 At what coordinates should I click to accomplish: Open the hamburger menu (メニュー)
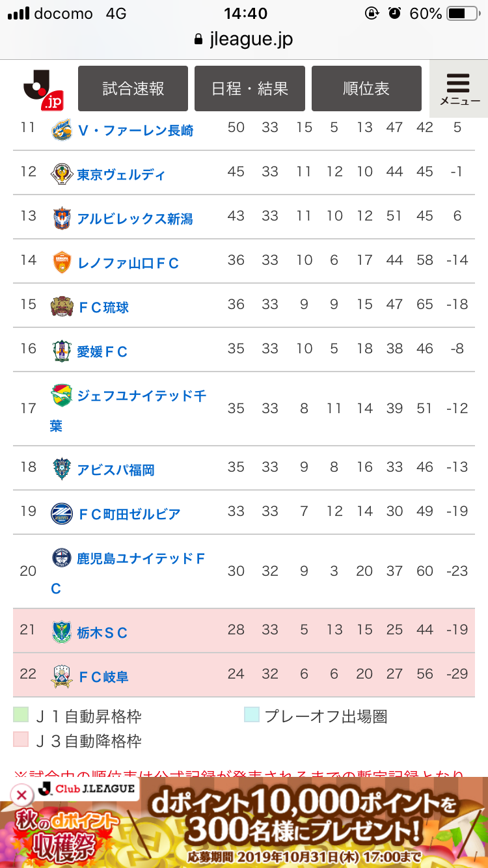(x=459, y=88)
